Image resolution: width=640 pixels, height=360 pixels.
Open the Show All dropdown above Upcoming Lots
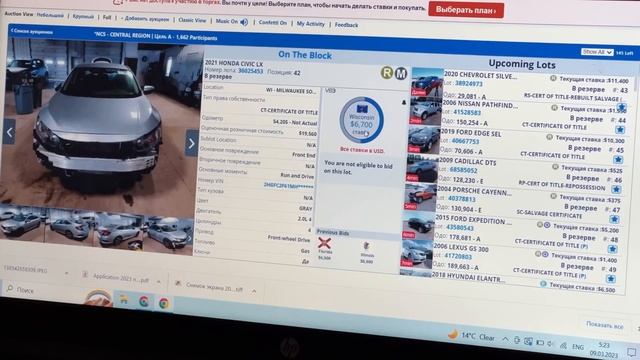pos(597,52)
